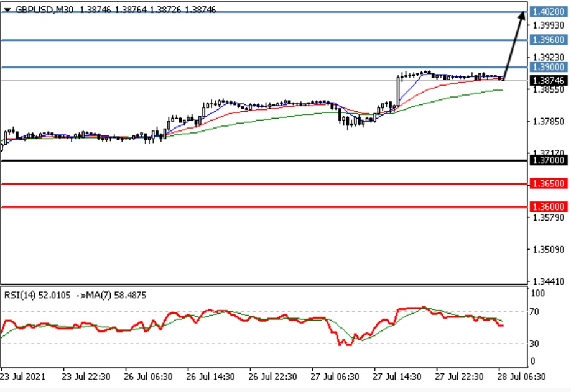Click the 27 Jul 14:30 time axis label

(397, 376)
